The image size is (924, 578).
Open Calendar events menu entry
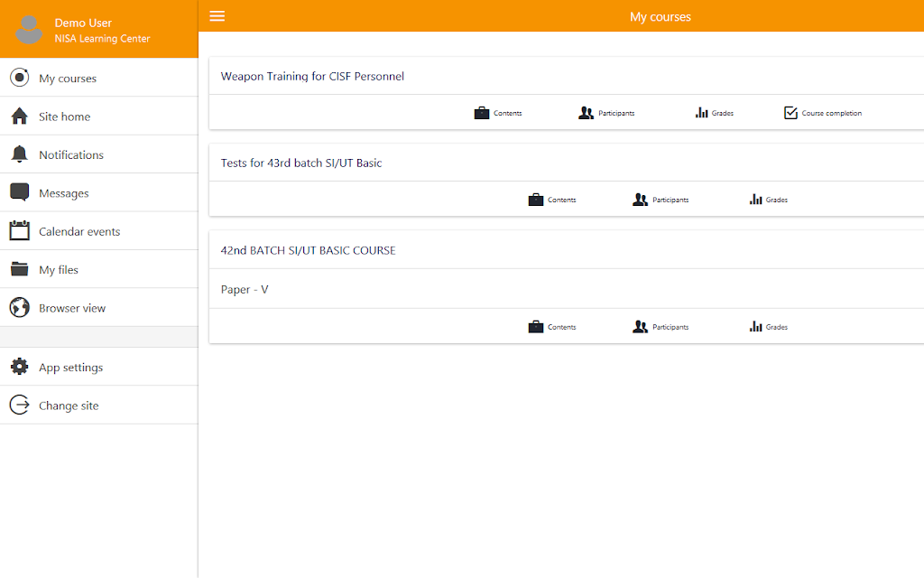tap(99, 231)
